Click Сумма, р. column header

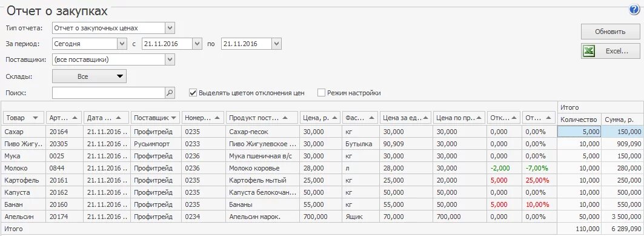point(622,120)
